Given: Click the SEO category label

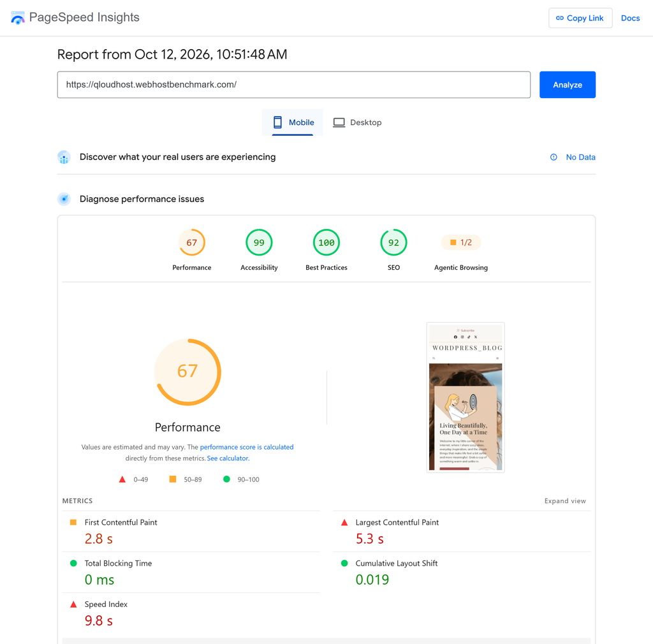Looking at the screenshot, I should (393, 267).
